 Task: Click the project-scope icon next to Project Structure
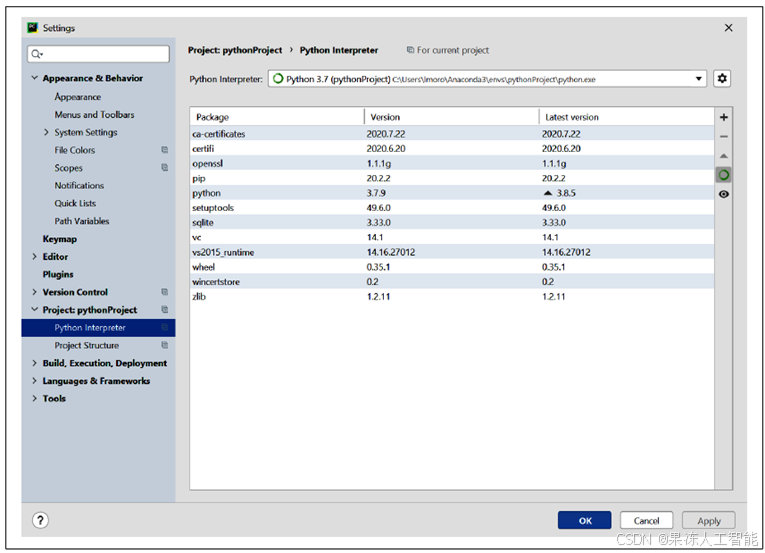pos(165,345)
